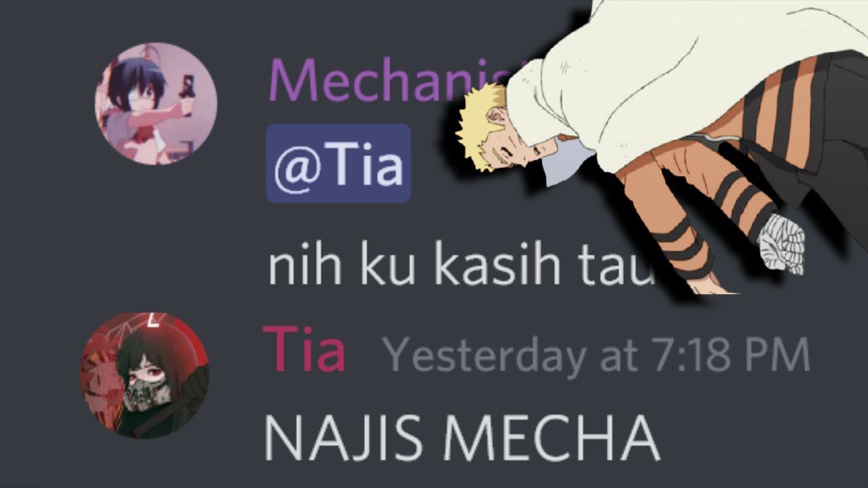The height and width of the screenshot is (488, 868).
Task: Open Tia's red masked avatar
Action: (x=144, y=375)
